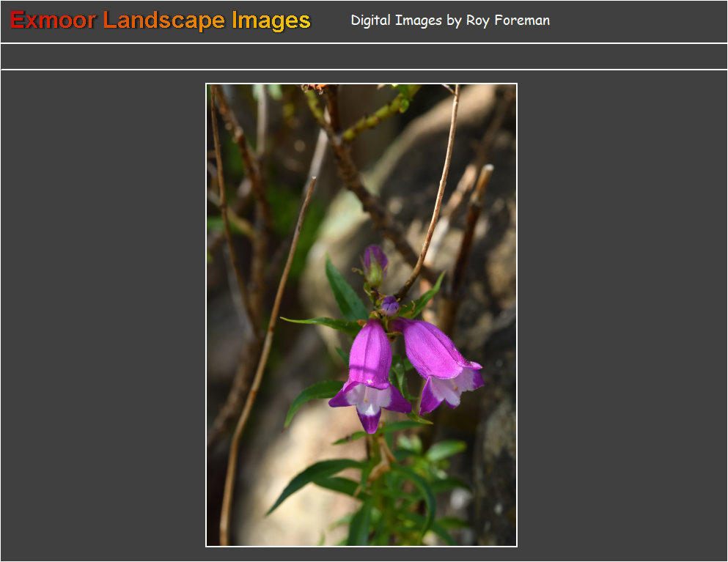This screenshot has width=728, height=562.
Task: Click the Digital Images by Roy Foreman text
Action: [449, 21]
